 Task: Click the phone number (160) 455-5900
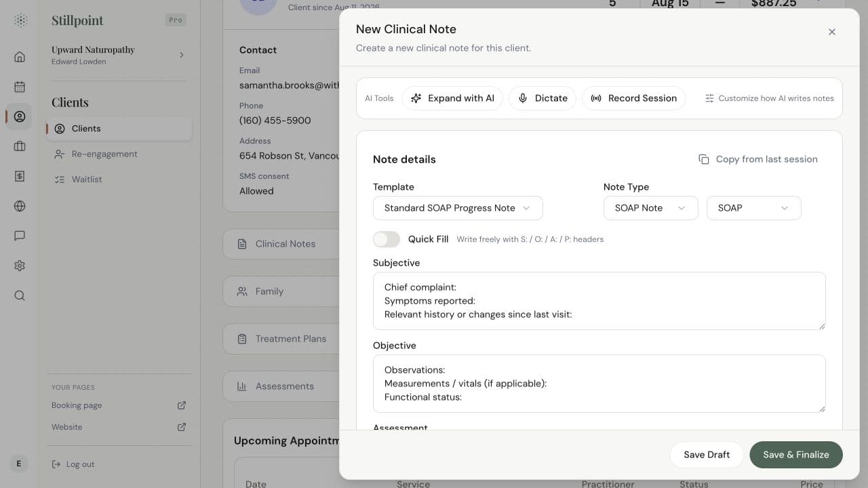(x=275, y=121)
